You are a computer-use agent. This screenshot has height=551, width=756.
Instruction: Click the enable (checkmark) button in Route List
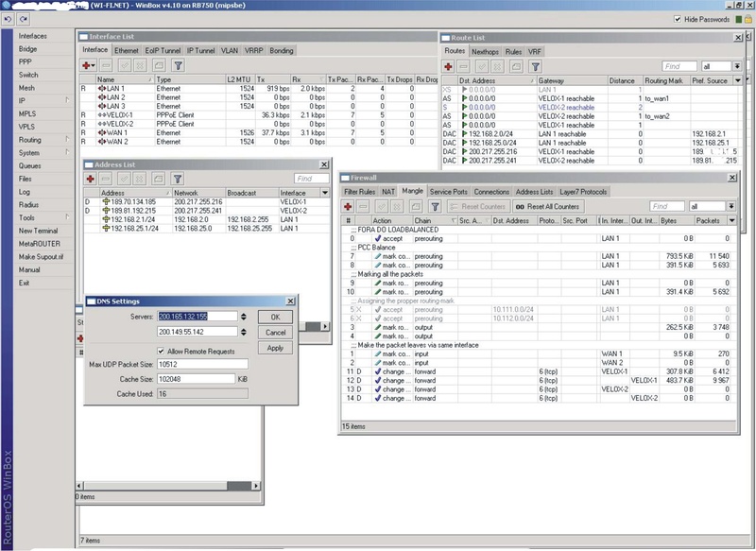pos(482,66)
